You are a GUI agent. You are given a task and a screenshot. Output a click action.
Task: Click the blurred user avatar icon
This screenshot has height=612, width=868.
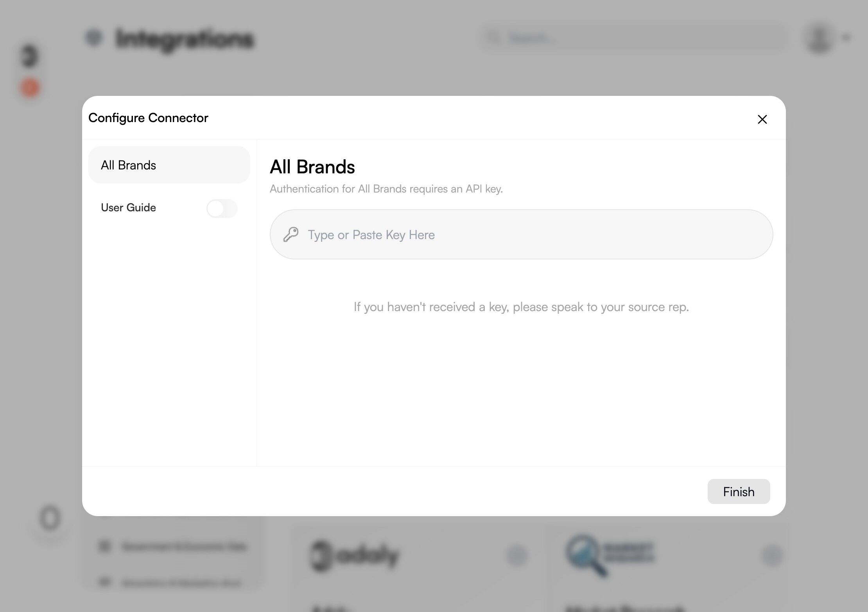tap(819, 38)
